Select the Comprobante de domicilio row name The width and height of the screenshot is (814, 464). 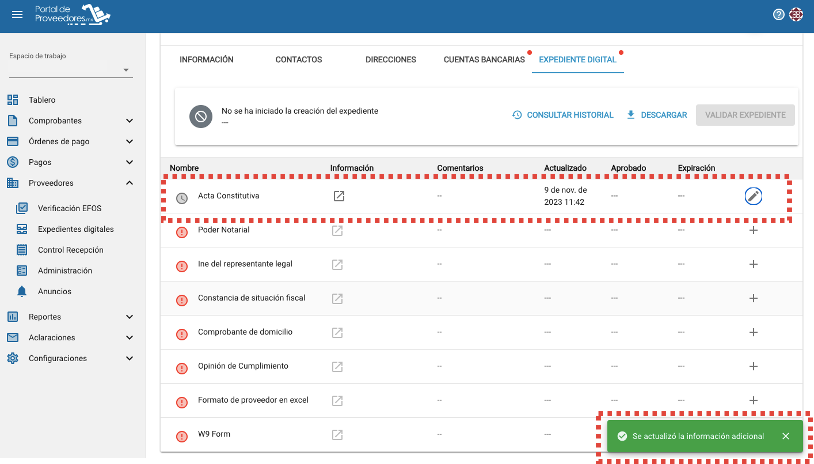pyautogui.click(x=245, y=332)
